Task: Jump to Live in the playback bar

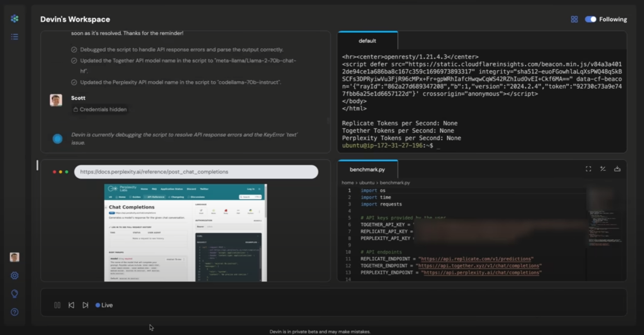Action: pos(104,305)
